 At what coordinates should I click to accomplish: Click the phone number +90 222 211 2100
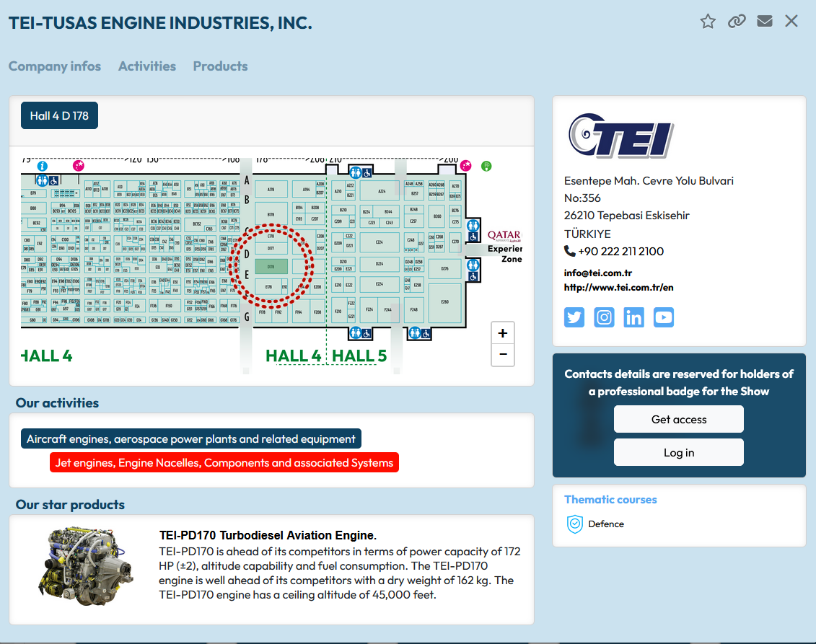(621, 251)
